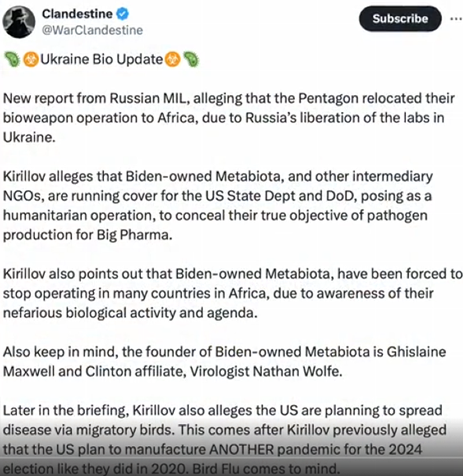Screen dimensions: 463x476
Task: Click the microbe emoji preceding the headline
Action: 12,59
